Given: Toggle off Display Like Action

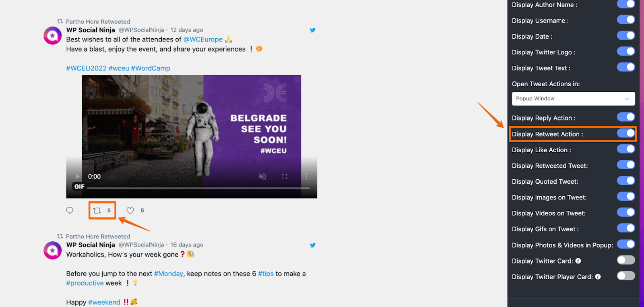Looking at the screenshot, I should pyautogui.click(x=626, y=149).
